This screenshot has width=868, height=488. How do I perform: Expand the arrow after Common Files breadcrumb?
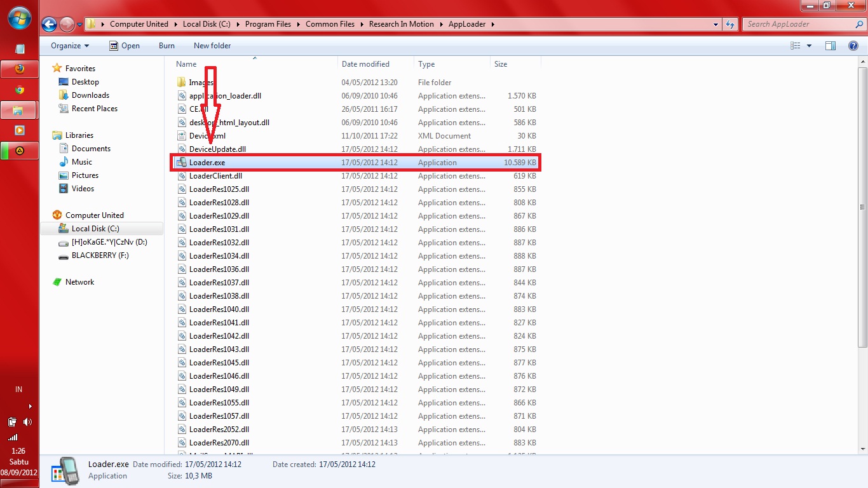(362, 24)
